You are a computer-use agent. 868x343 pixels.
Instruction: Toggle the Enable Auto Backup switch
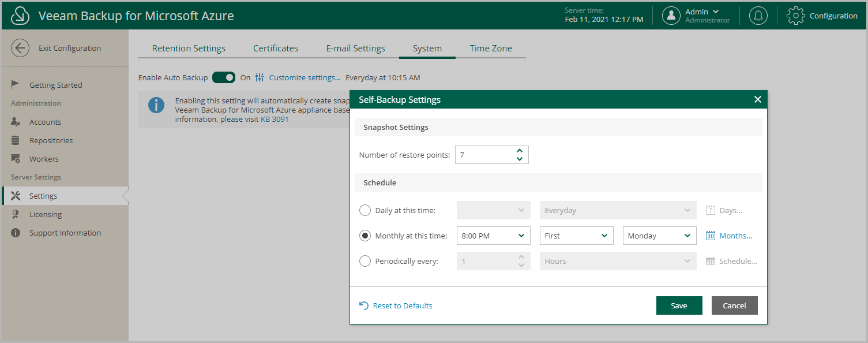tap(224, 77)
